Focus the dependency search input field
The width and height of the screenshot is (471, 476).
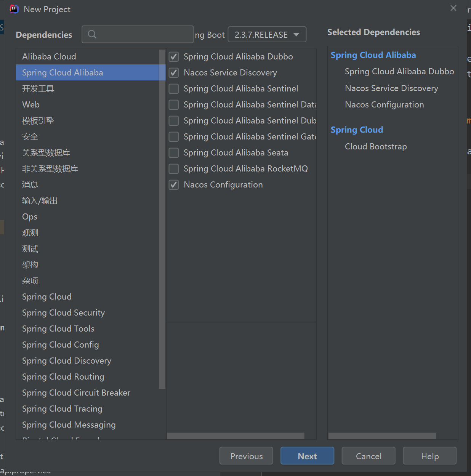[x=138, y=34]
